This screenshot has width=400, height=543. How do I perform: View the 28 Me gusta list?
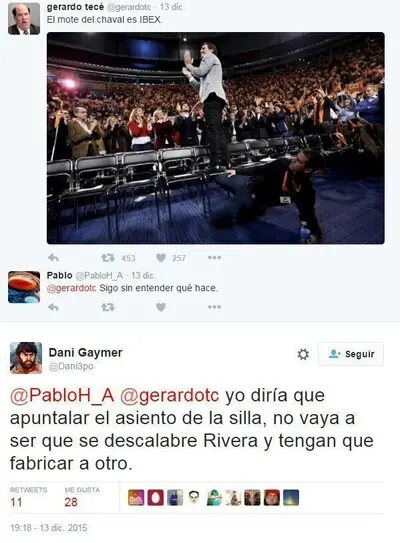click(x=82, y=497)
